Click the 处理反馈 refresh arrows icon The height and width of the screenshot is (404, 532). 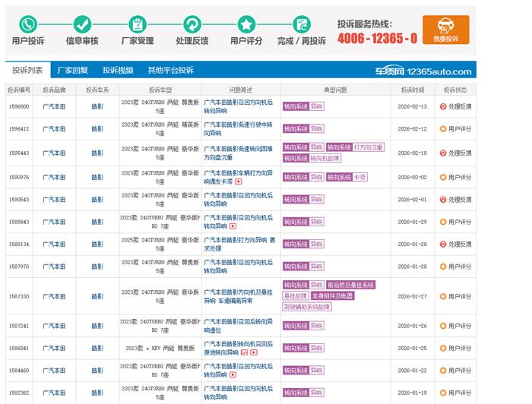pos(192,24)
